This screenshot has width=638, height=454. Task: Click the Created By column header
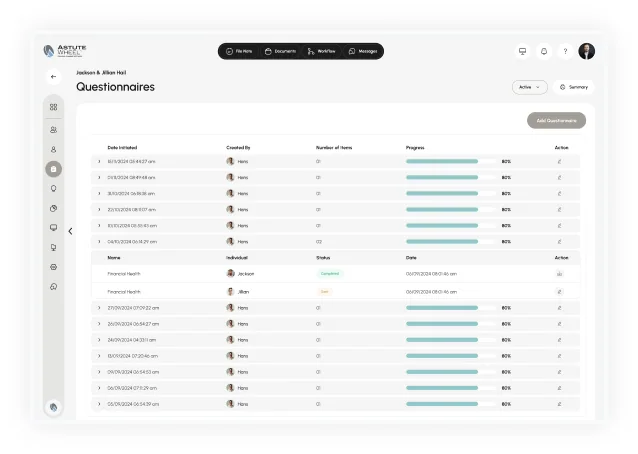tap(238, 148)
